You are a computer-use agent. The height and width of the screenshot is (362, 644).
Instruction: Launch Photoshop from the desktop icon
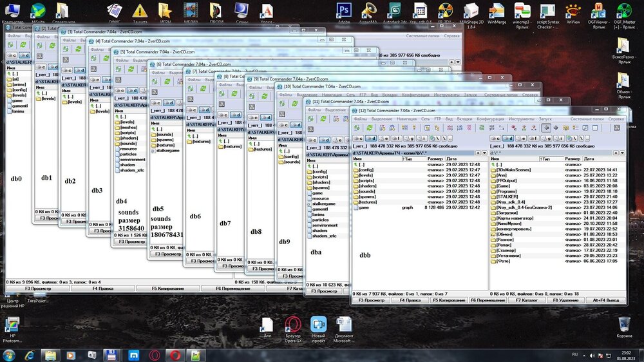click(x=344, y=10)
